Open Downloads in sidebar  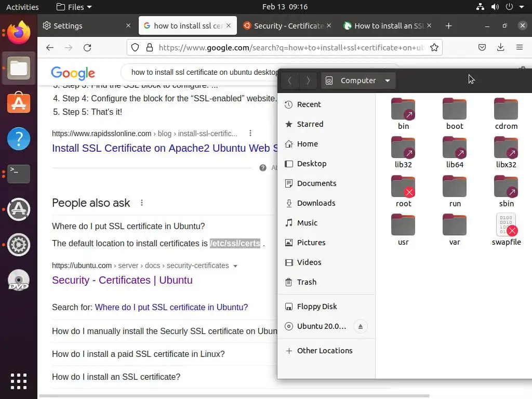(326, 203)
